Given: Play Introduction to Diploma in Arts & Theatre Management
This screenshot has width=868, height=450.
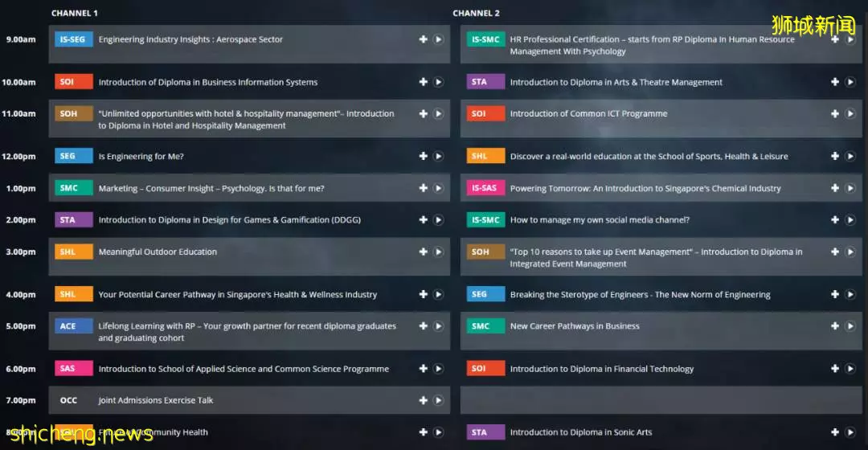Looking at the screenshot, I should click(850, 82).
